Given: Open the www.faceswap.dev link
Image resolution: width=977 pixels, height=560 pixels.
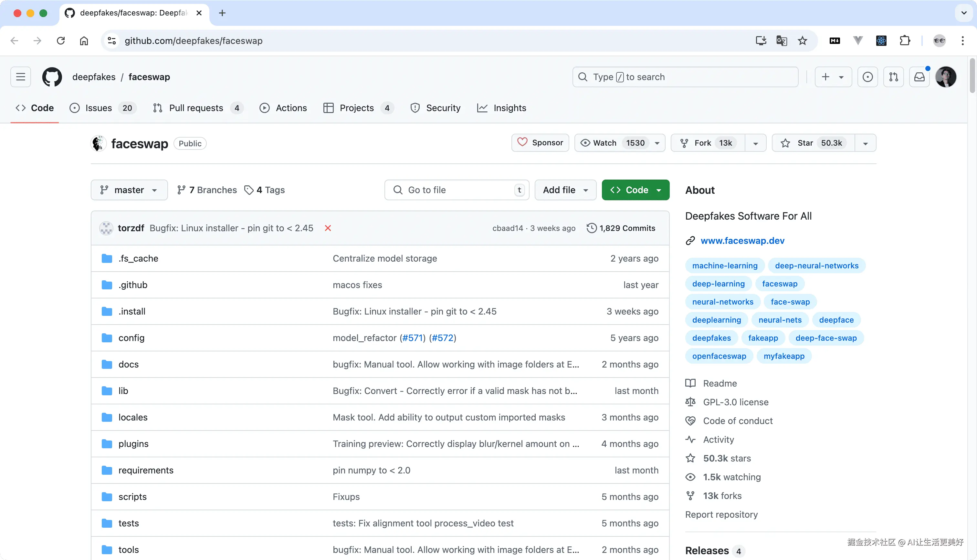Looking at the screenshot, I should pyautogui.click(x=742, y=241).
